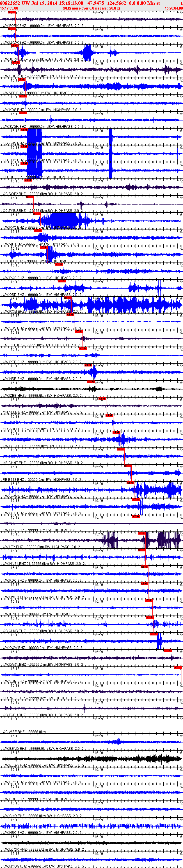Select the UW NN21 EHZ 01 station label
The height and width of the screenshot is (868, 183).
coord(44,564)
